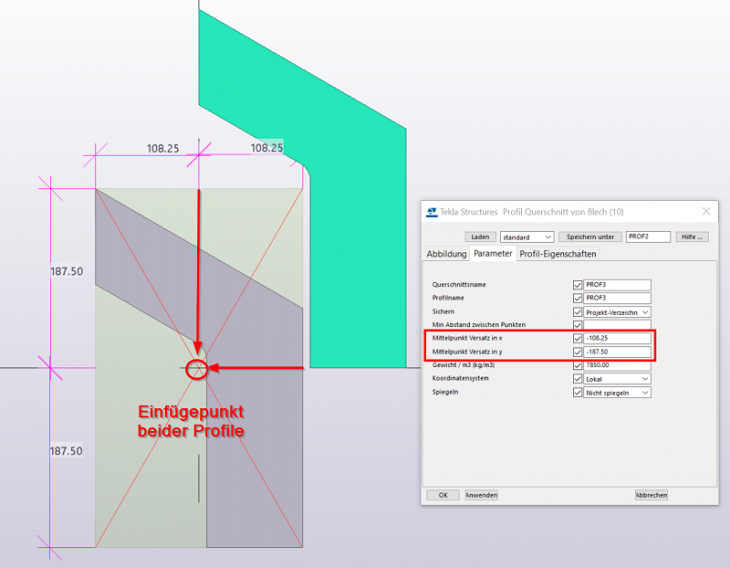Toggle the Profilname checkbox
This screenshot has width=730, height=568.
[577, 298]
